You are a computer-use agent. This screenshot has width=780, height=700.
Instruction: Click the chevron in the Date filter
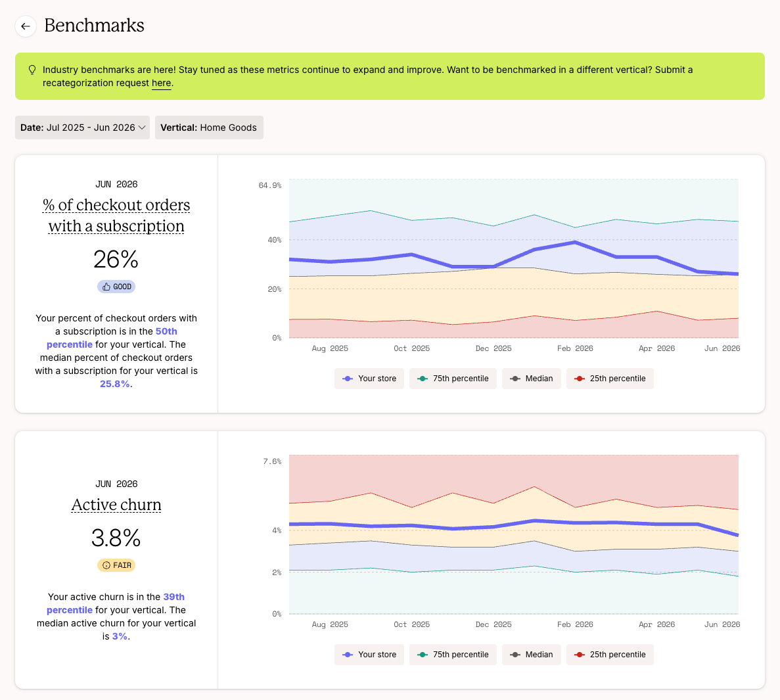tap(142, 128)
